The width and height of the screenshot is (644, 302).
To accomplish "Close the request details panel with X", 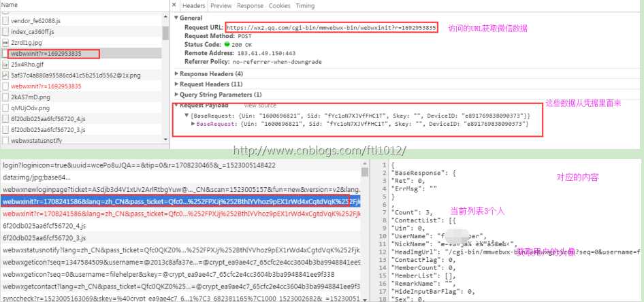I will click(x=174, y=5).
